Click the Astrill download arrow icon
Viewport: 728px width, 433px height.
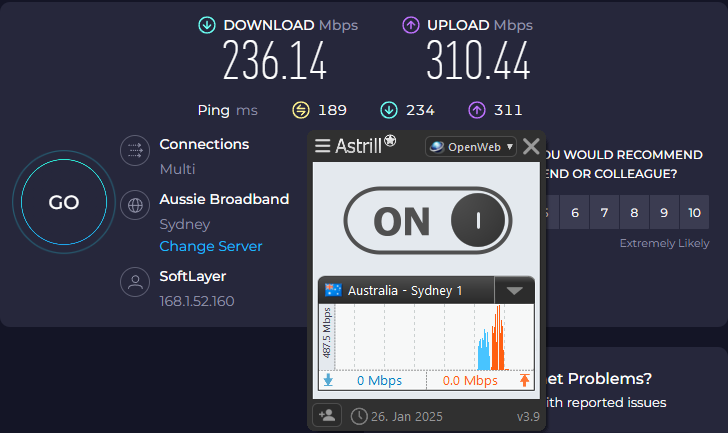(328, 380)
